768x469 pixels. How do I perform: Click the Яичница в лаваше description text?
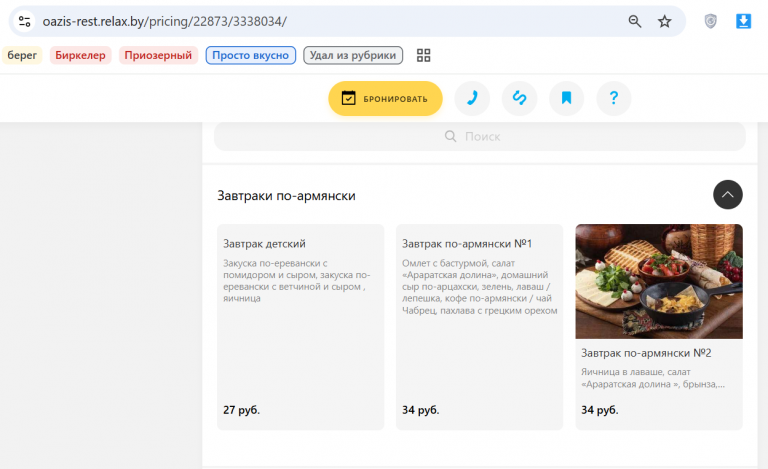653,378
